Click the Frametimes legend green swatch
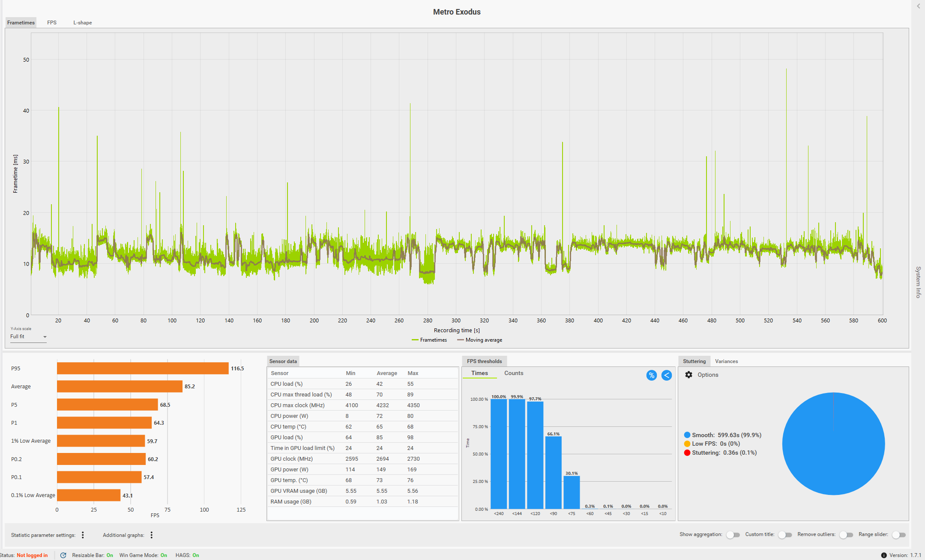925x560 pixels. [415, 340]
